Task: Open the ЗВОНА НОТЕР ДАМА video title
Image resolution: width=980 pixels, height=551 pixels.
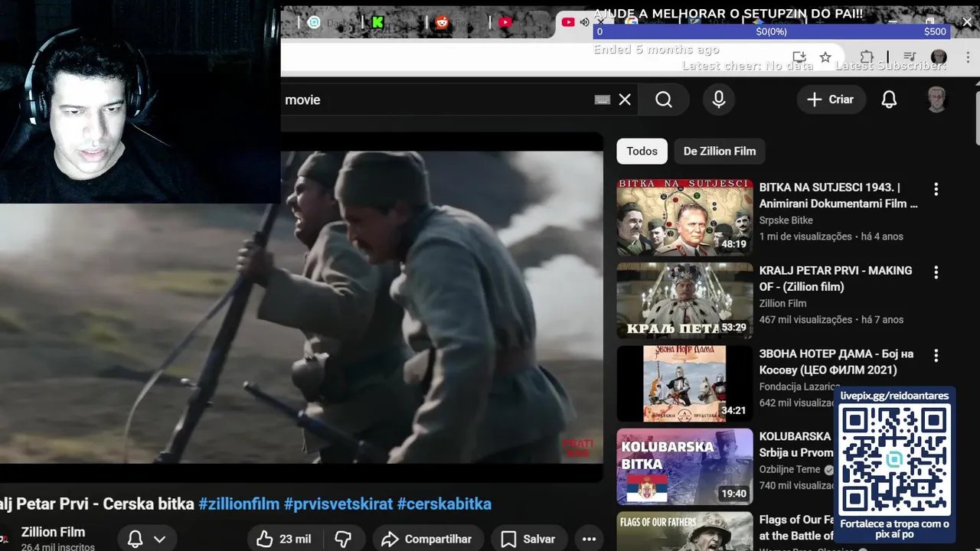Action: pyautogui.click(x=836, y=362)
